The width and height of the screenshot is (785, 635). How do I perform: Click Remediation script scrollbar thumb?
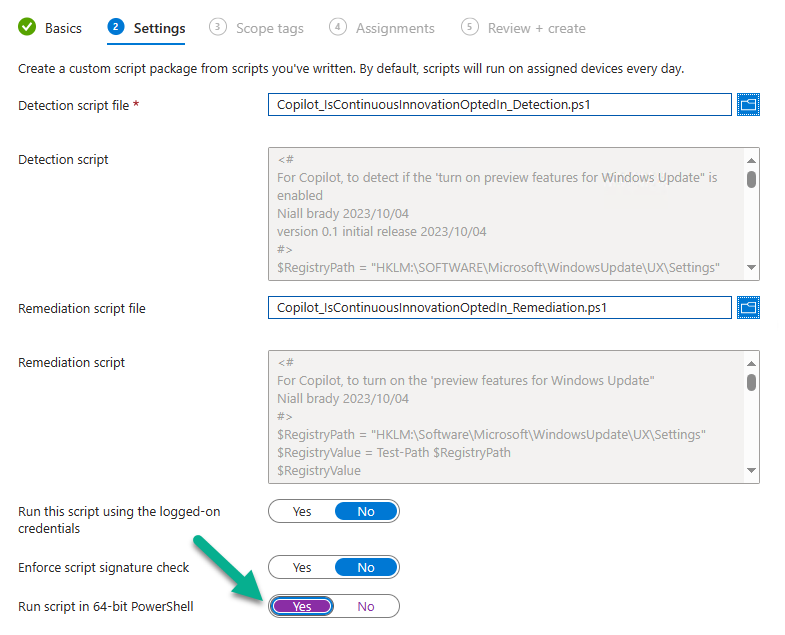(x=751, y=382)
